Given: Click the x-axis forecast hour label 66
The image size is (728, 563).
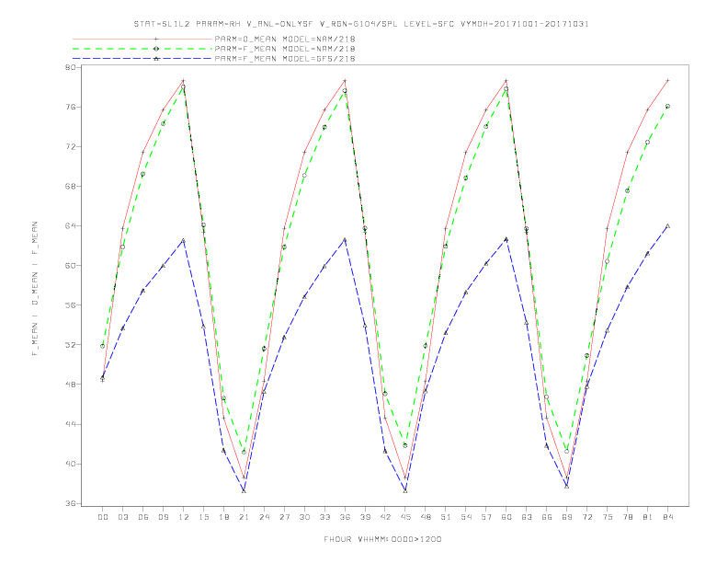Looking at the screenshot, I should 547,517.
